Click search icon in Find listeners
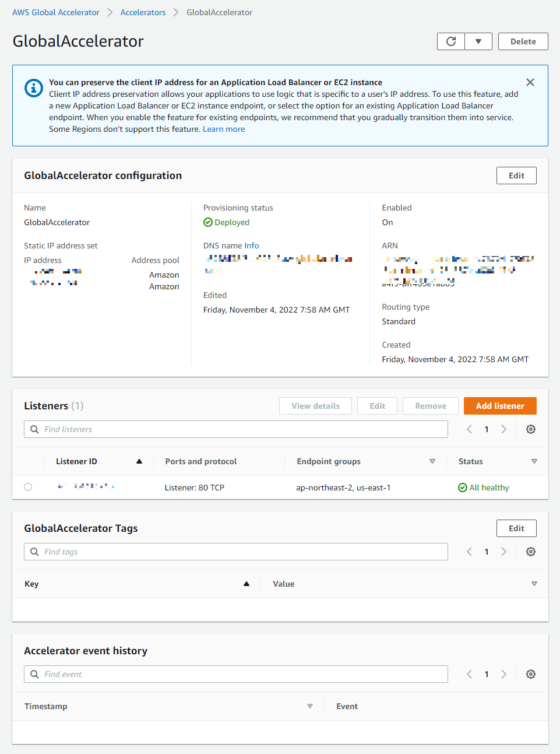This screenshot has width=560, height=754. coord(34,429)
